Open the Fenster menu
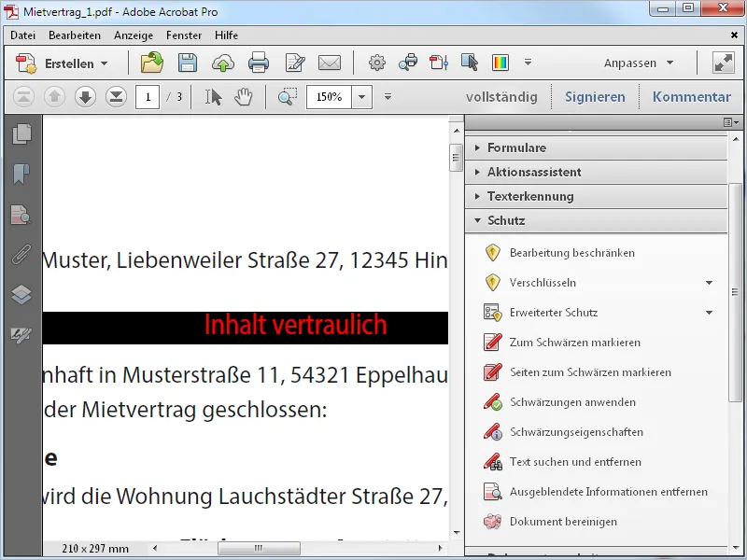 [184, 35]
